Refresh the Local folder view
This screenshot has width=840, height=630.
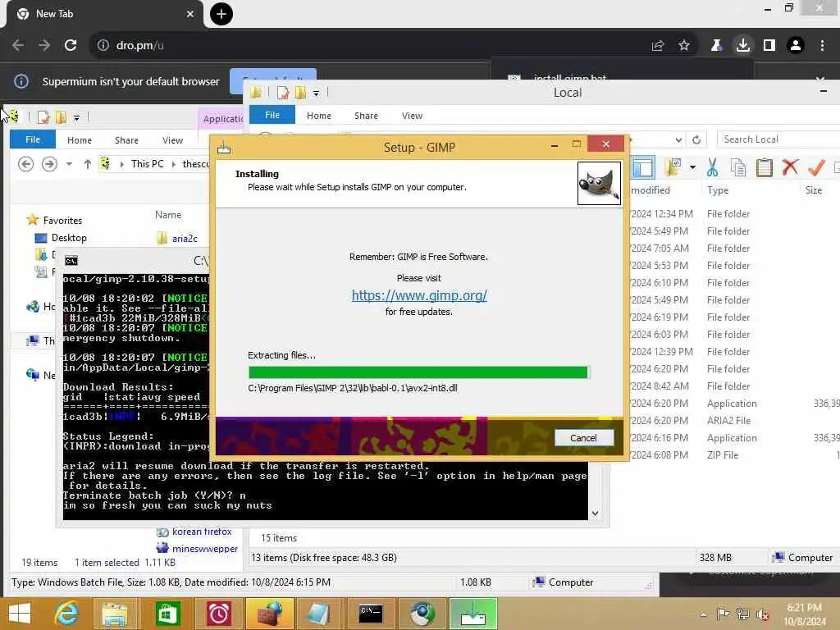(696, 139)
